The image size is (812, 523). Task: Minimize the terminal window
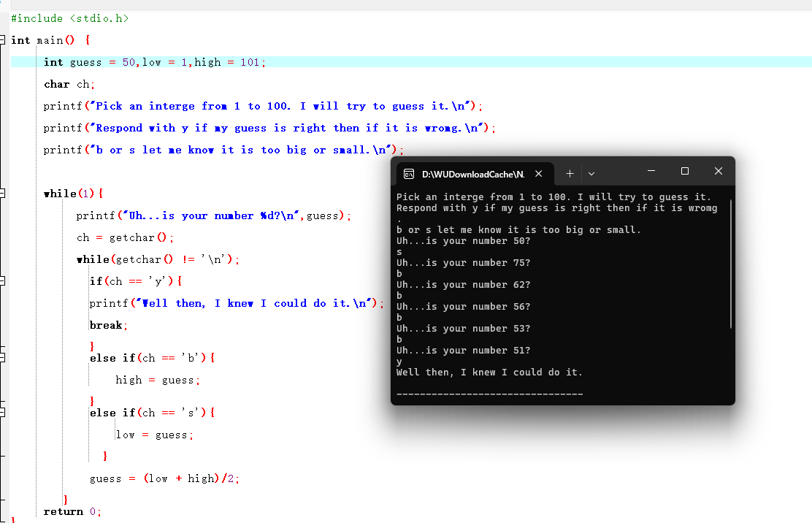(x=651, y=171)
